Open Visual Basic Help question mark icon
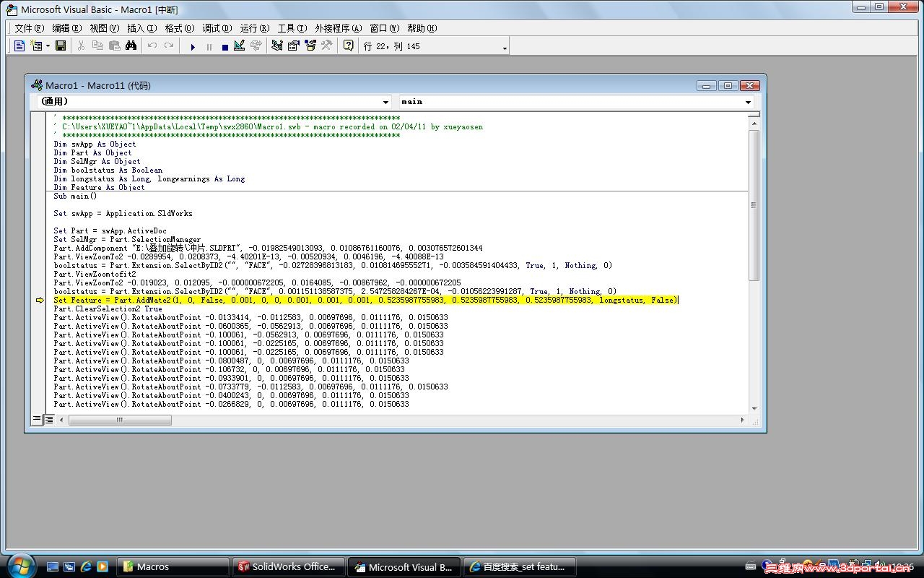This screenshot has height=578, width=924. tap(349, 46)
